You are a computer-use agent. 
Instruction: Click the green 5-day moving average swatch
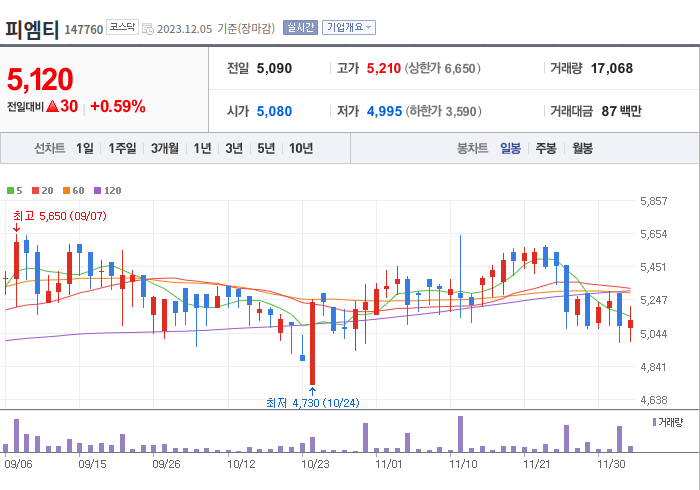click(10, 191)
